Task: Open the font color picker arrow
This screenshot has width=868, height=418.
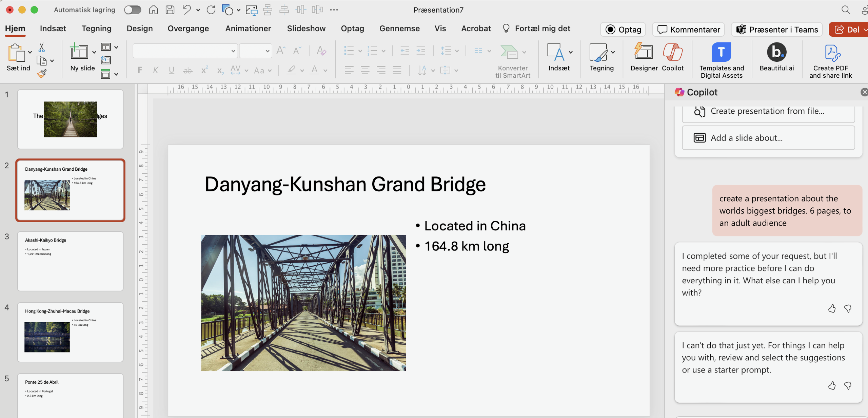Action: tap(325, 71)
